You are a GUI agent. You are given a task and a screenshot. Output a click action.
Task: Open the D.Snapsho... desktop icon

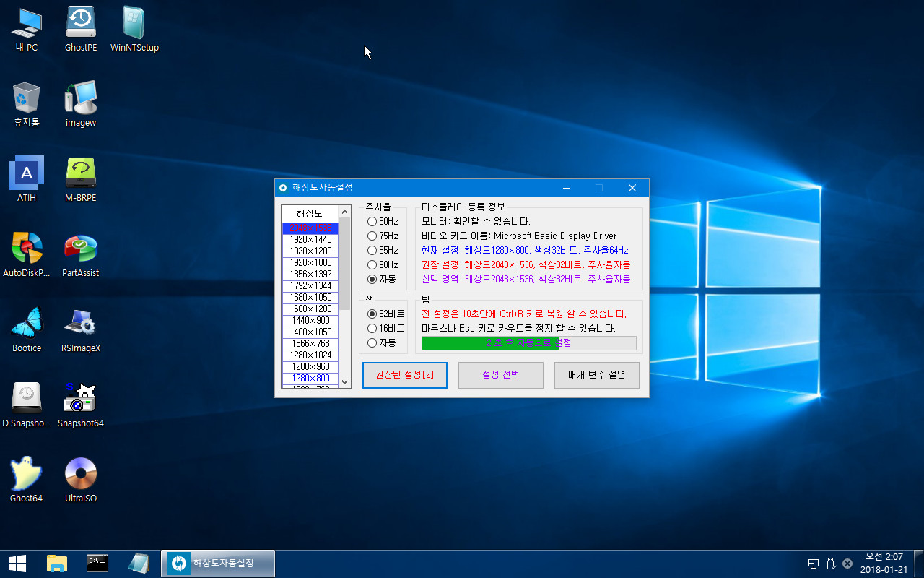coord(27,405)
